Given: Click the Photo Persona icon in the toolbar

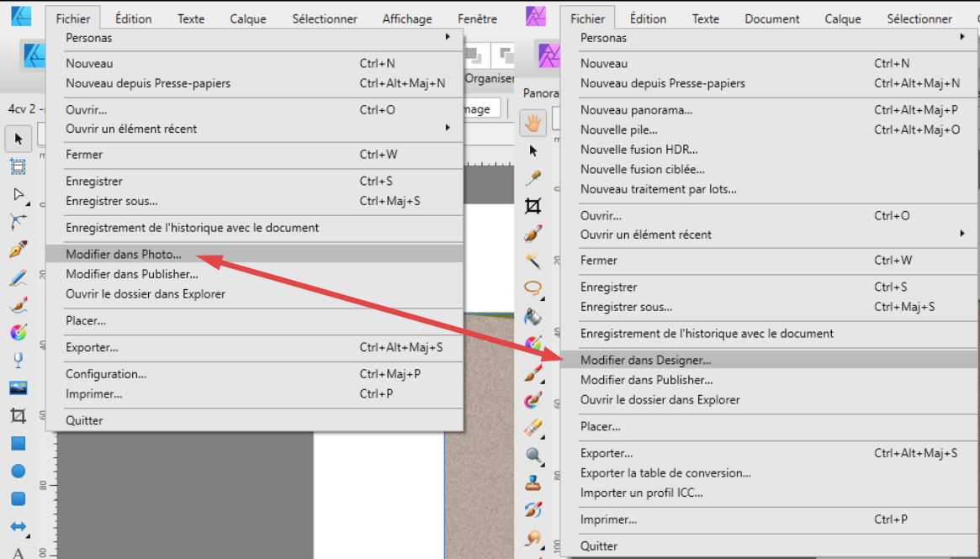Looking at the screenshot, I should 548,55.
